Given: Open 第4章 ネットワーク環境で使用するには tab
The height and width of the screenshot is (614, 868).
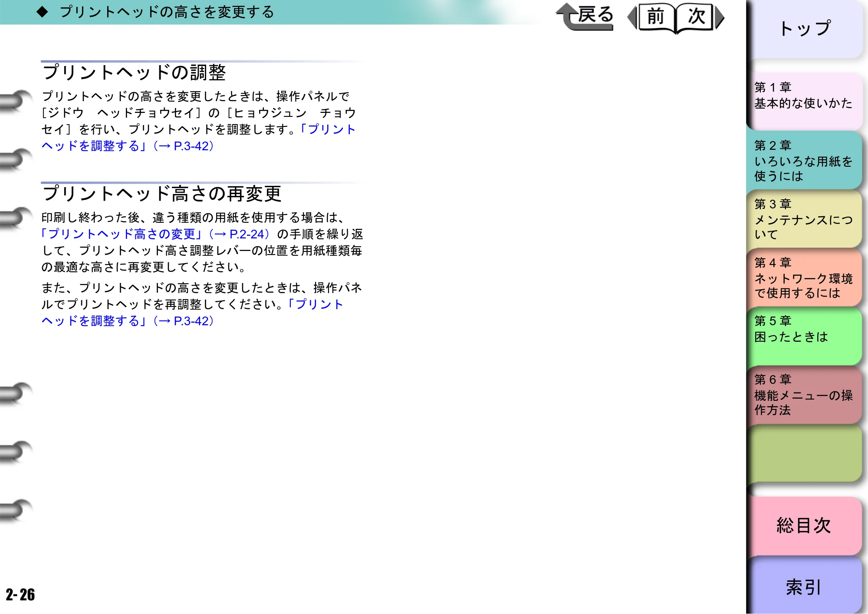Looking at the screenshot, I should [806, 278].
